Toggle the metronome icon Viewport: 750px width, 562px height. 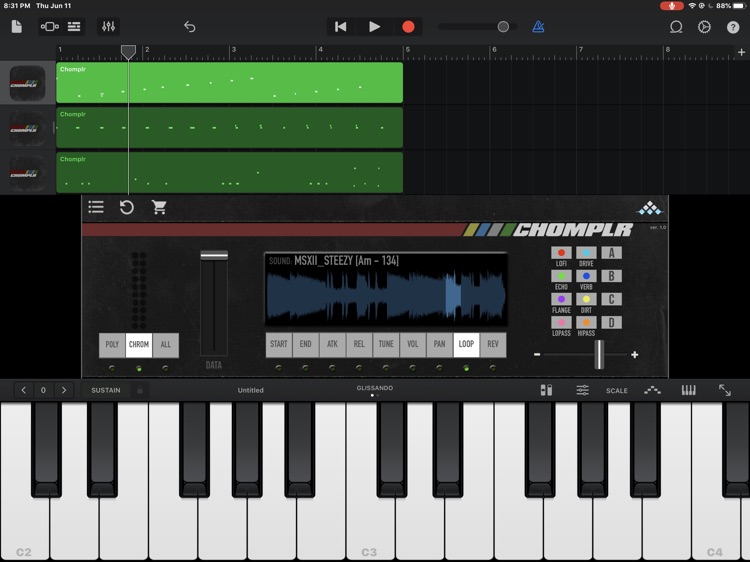point(538,27)
